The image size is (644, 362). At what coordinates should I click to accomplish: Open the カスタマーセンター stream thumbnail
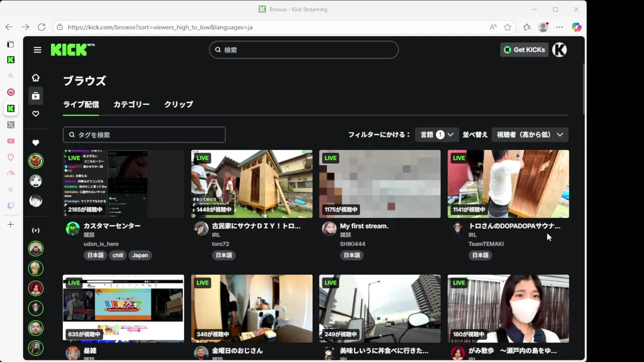click(x=123, y=184)
